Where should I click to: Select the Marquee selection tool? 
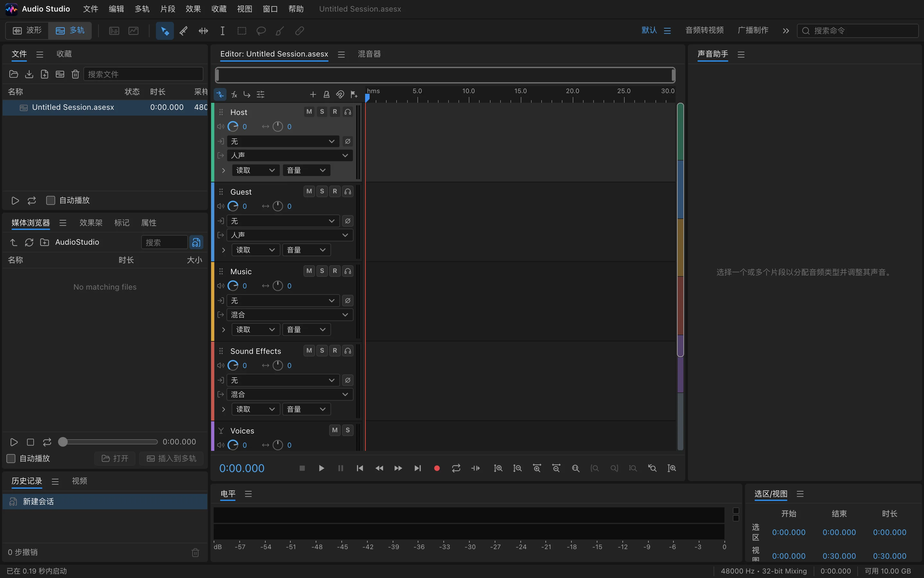click(x=242, y=31)
